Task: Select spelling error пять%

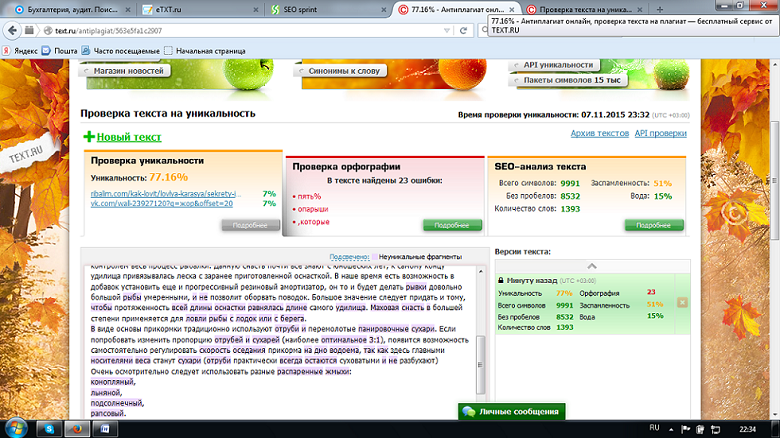Action: [309, 196]
